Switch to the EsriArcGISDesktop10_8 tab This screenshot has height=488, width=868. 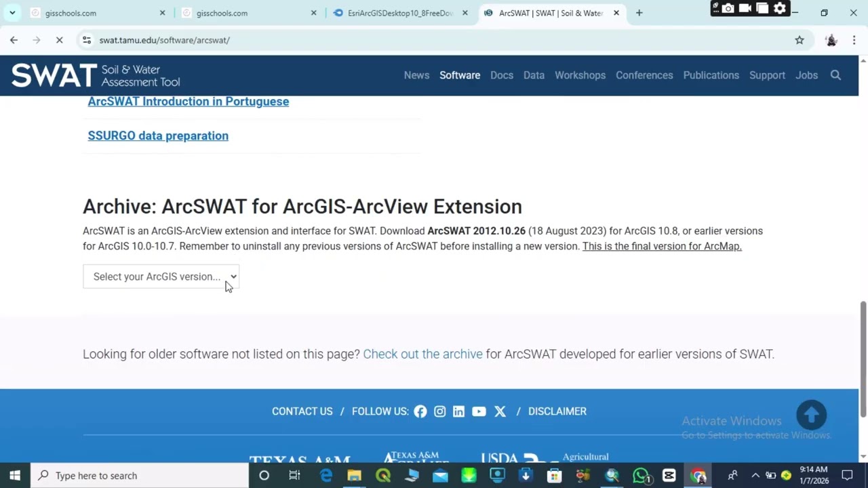tap(400, 13)
